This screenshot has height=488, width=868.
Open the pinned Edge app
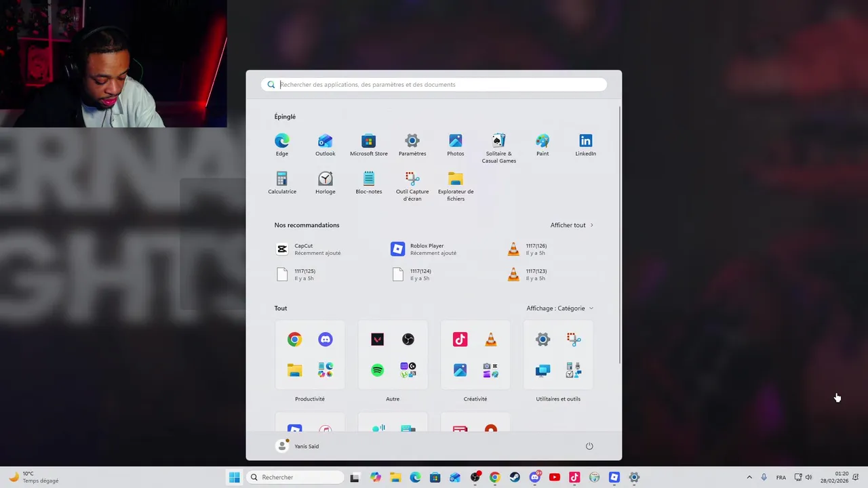(282, 145)
